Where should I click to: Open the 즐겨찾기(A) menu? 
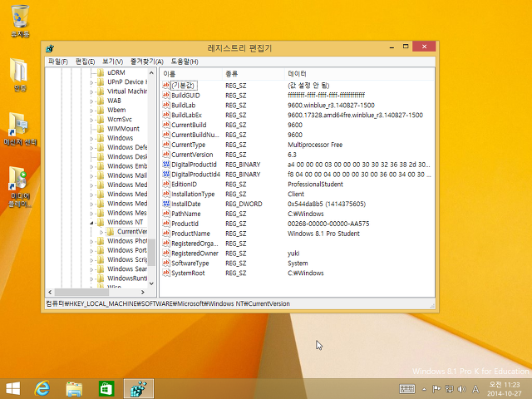coord(147,62)
